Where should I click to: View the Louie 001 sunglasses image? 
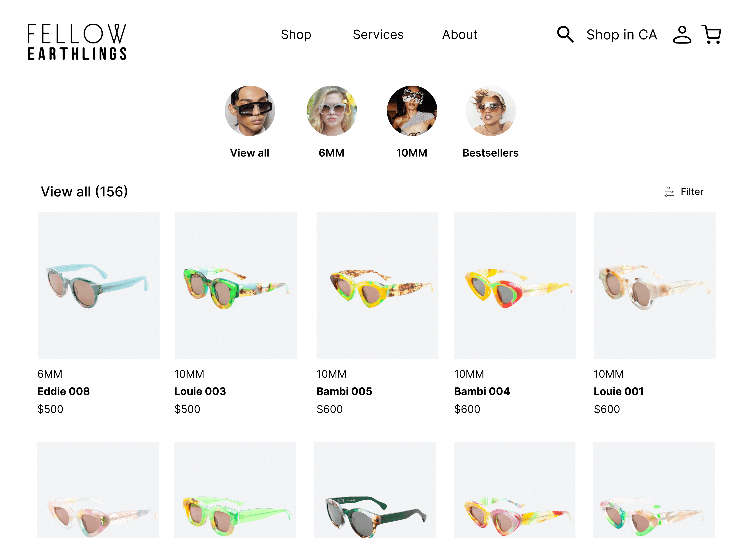654,286
